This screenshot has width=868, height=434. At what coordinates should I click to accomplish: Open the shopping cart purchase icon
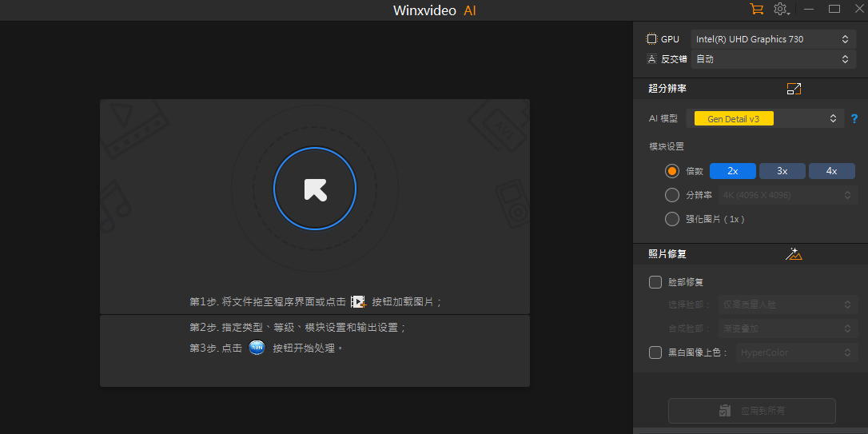(756, 10)
